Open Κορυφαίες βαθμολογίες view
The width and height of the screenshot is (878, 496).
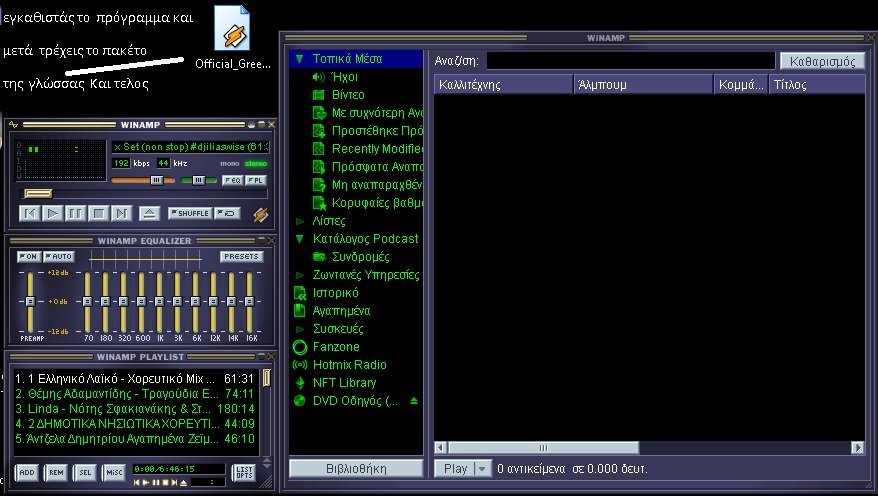tap(368, 202)
